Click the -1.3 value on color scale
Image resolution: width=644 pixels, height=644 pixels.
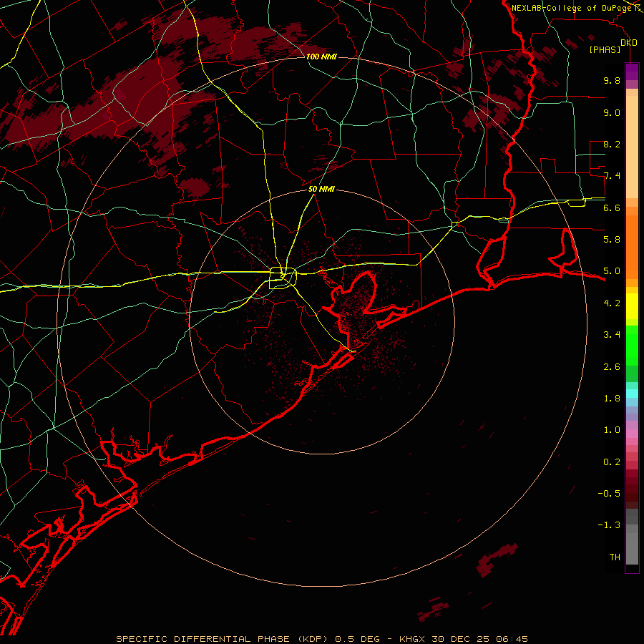(609, 525)
